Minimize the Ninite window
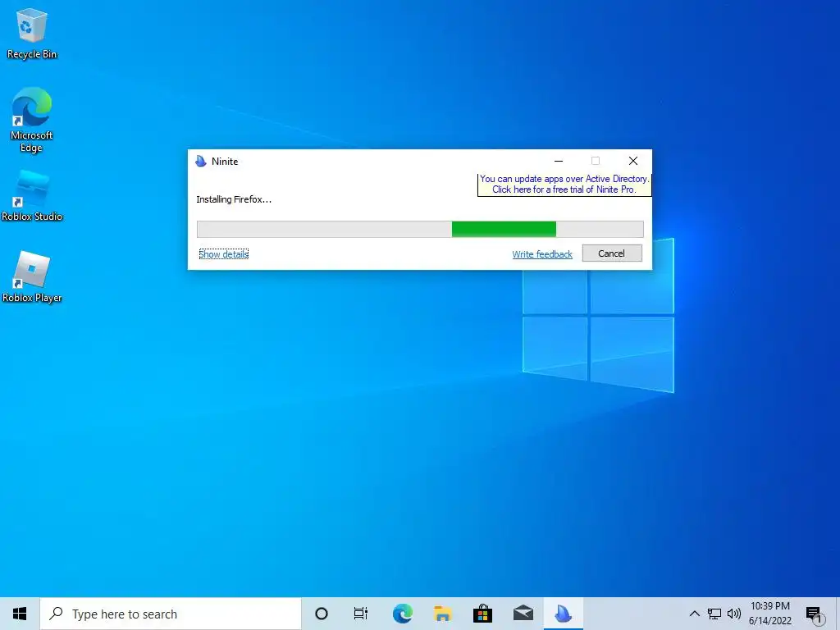 point(559,161)
